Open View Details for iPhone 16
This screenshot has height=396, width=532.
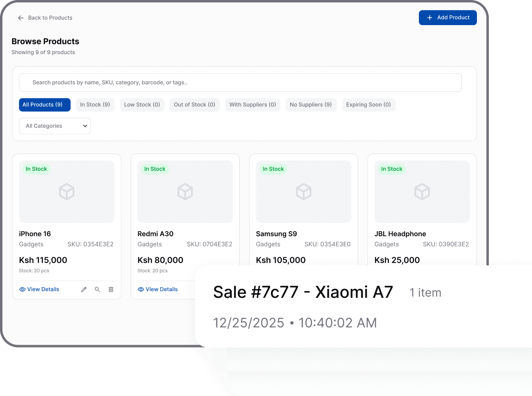[39, 289]
